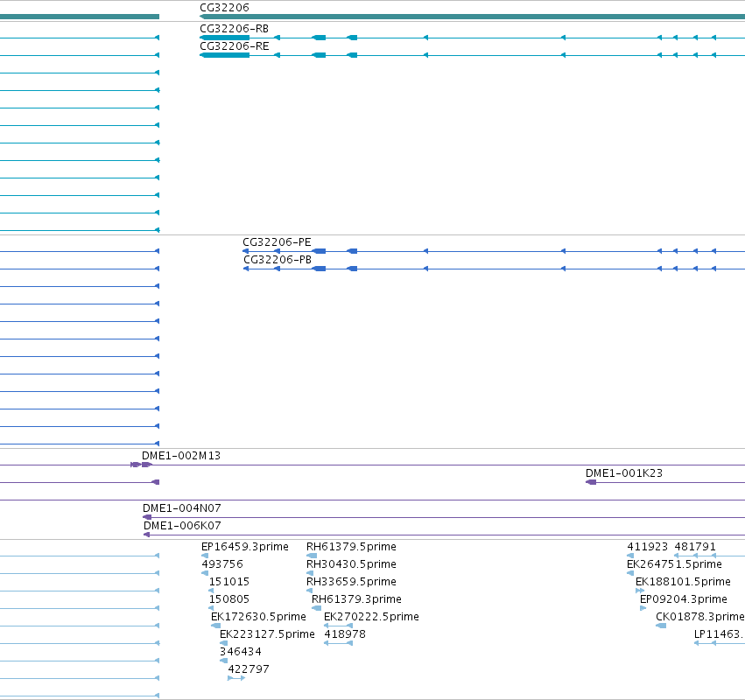Select the CG32206-RB transcript label
Viewport: 745px width, 700px height.
235,29
